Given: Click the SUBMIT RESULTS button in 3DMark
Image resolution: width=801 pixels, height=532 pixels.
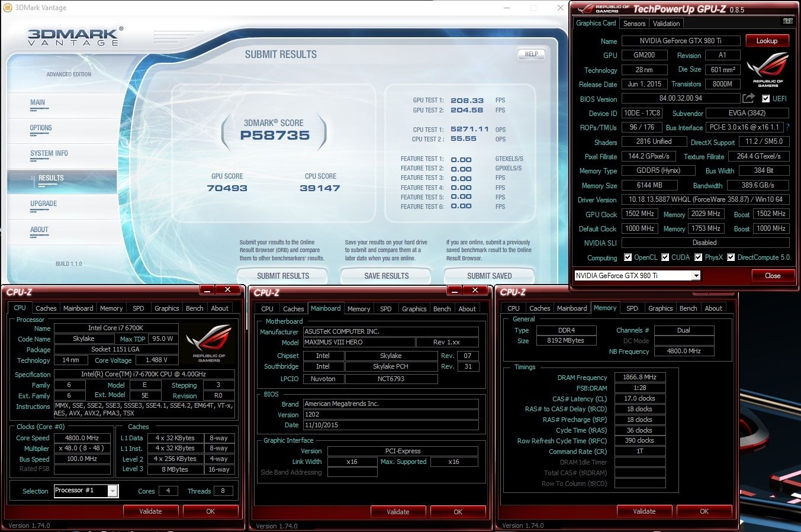Looking at the screenshot, I should [x=282, y=275].
